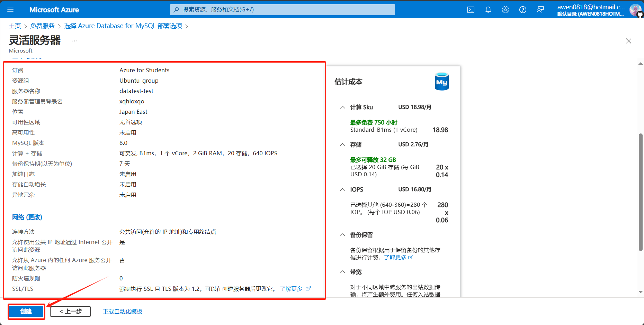Viewport: 644px width, 325px height.
Task: Open the help question mark menu
Action: point(523,10)
